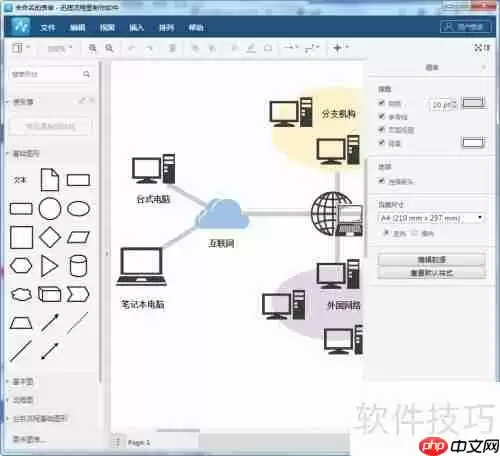Open the view panels dropdown in the toolbar
This screenshot has width=500, height=456.
(x=21, y=48)
